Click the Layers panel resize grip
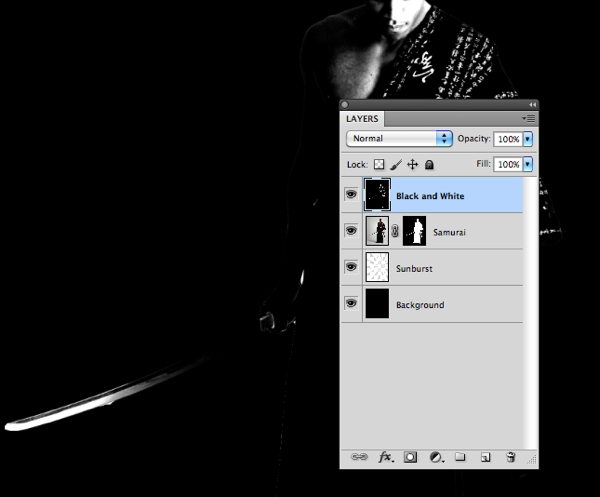Screen dimensions: 600x497 point(532,460)
